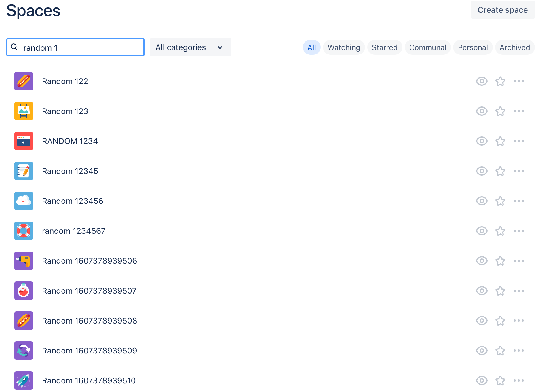536x392 pixels.
Task: Open the options menu for Random 123
Action: pyautogui.click(x=518, y=111)
